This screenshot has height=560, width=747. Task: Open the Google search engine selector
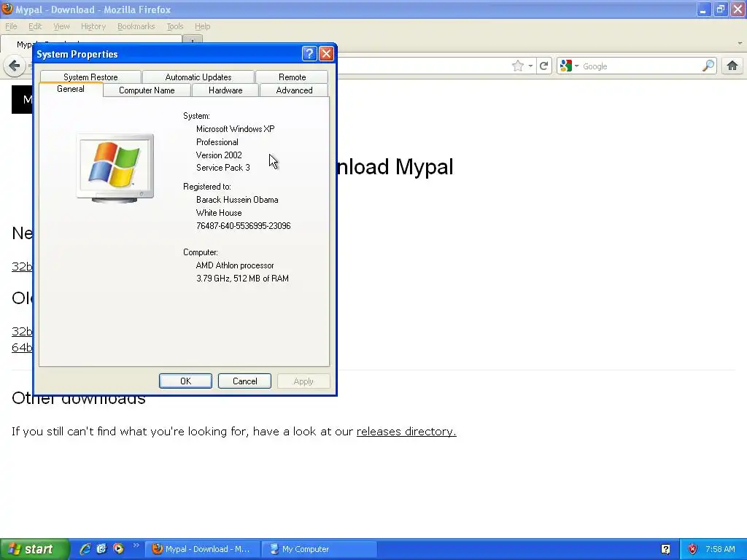(x=569, y=66)
